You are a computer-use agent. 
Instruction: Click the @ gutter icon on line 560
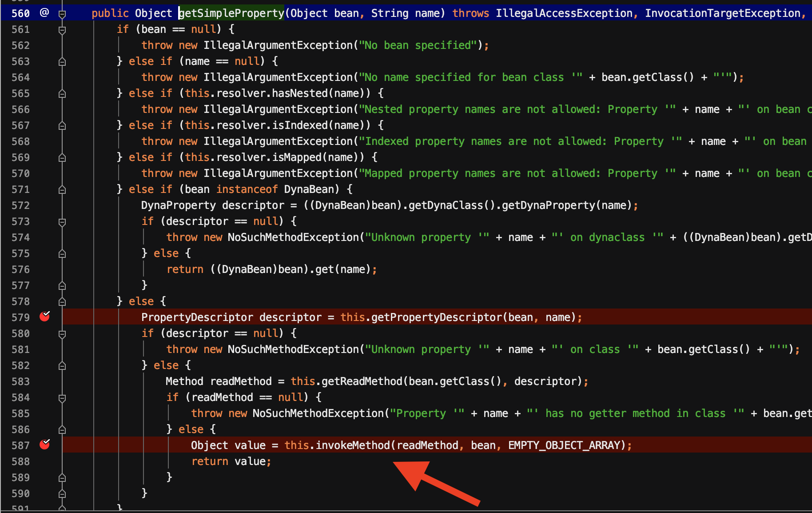coord(44,12)
